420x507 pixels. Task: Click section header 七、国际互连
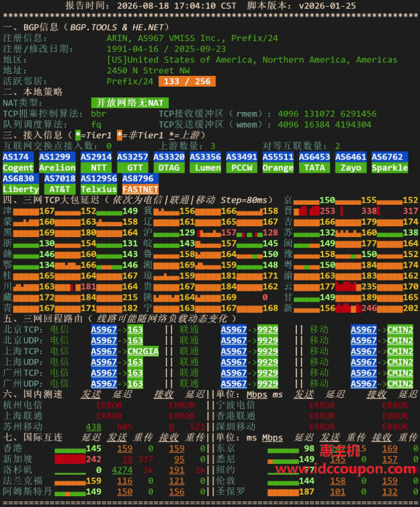[x=33, y=437]
